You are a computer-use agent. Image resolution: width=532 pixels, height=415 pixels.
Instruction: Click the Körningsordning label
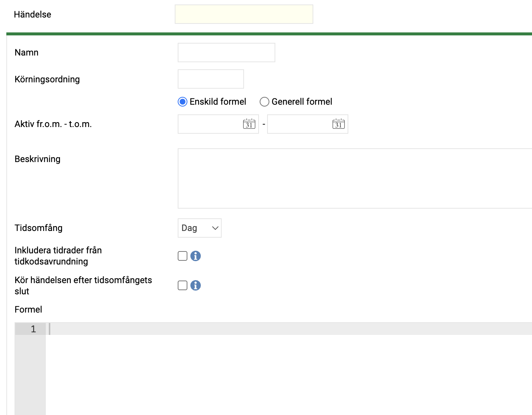click(47, 79)
